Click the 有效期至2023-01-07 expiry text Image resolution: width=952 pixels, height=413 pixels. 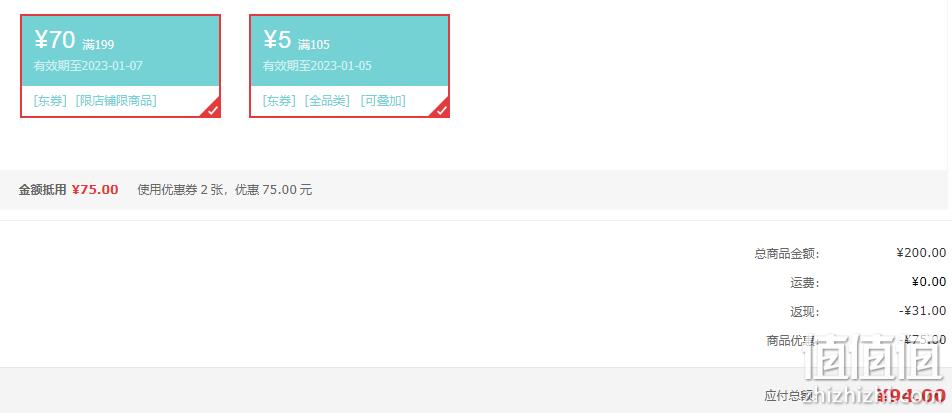point(89,66)
